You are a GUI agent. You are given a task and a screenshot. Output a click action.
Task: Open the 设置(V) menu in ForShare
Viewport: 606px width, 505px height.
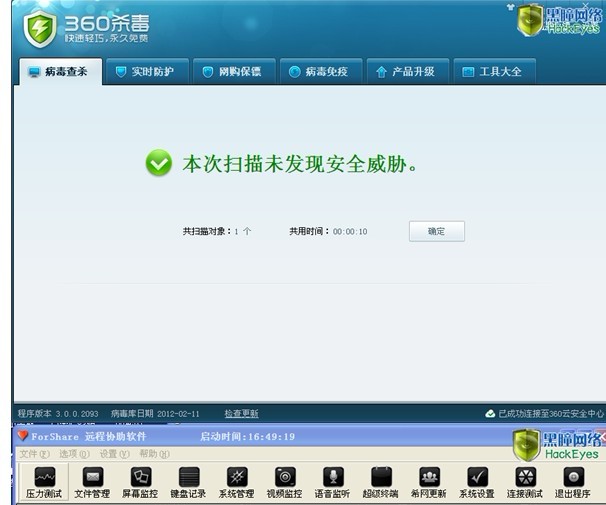pos(114,454)
